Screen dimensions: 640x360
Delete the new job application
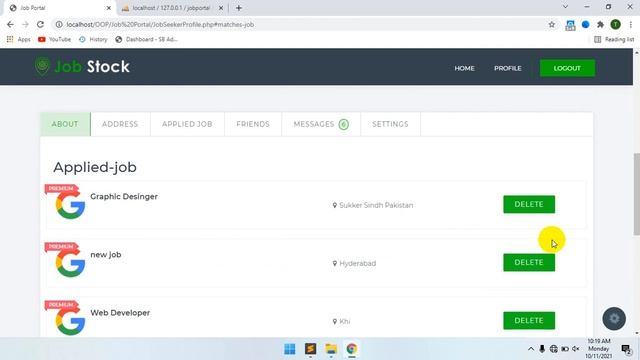click(x=529, y=262)
